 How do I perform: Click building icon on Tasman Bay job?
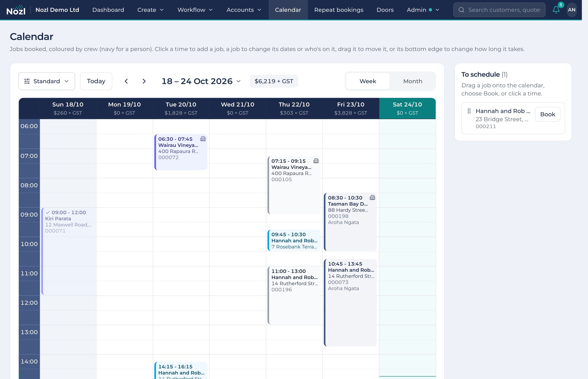click(372, 198)
